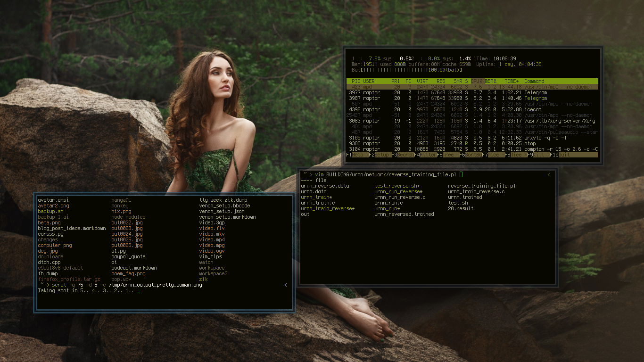
Task: Select the htop process row PID 9382
Action: click(x=472, y=143)
